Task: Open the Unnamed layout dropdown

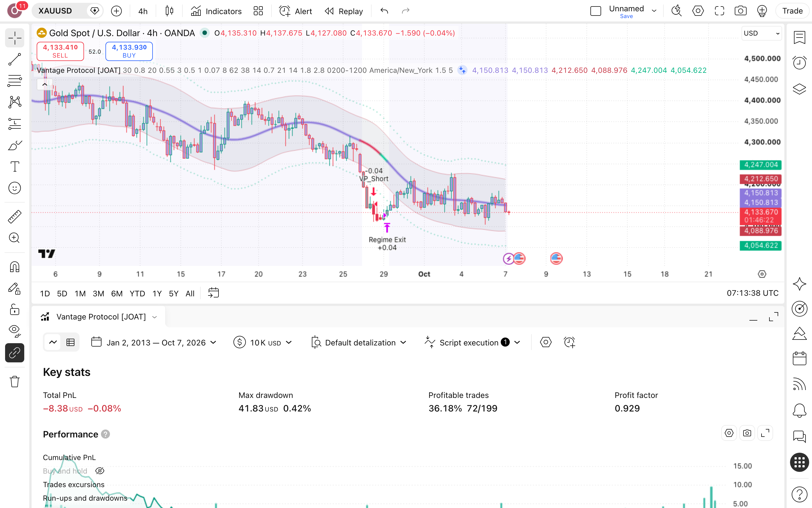Action: 654,11
